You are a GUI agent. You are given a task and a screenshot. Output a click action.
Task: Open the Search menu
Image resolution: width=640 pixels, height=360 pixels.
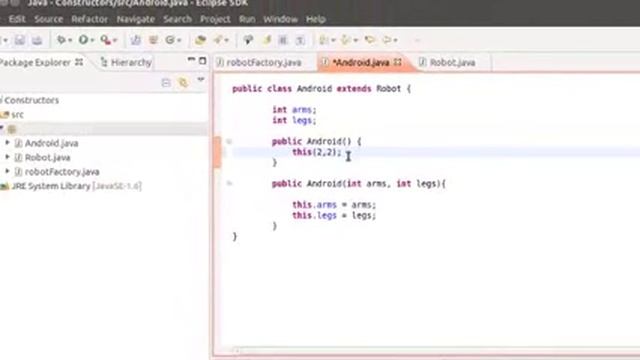[x=177, y=19]
